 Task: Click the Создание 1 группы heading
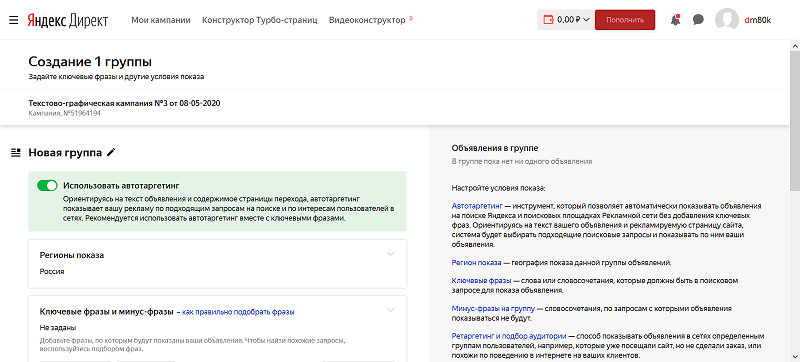(x=90, y=62)
